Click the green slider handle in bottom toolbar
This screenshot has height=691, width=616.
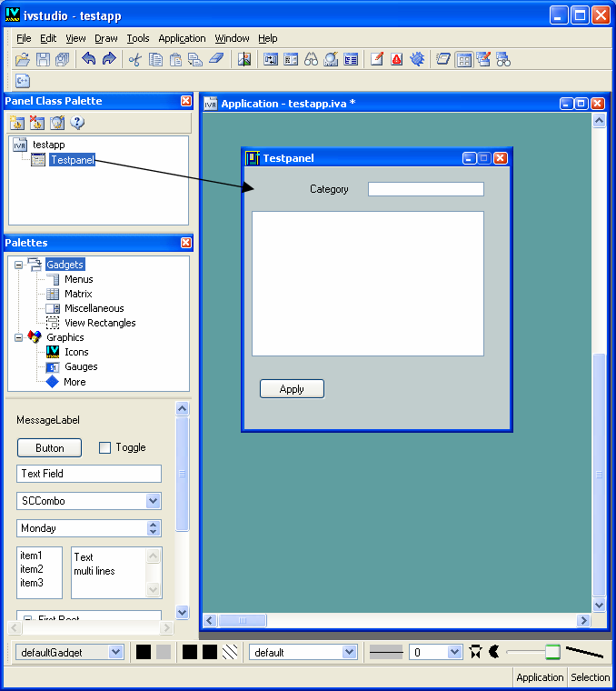552,652
